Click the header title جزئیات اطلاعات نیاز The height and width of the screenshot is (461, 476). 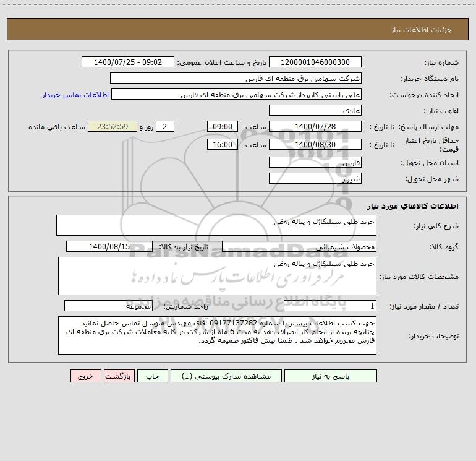pos(421,30)
